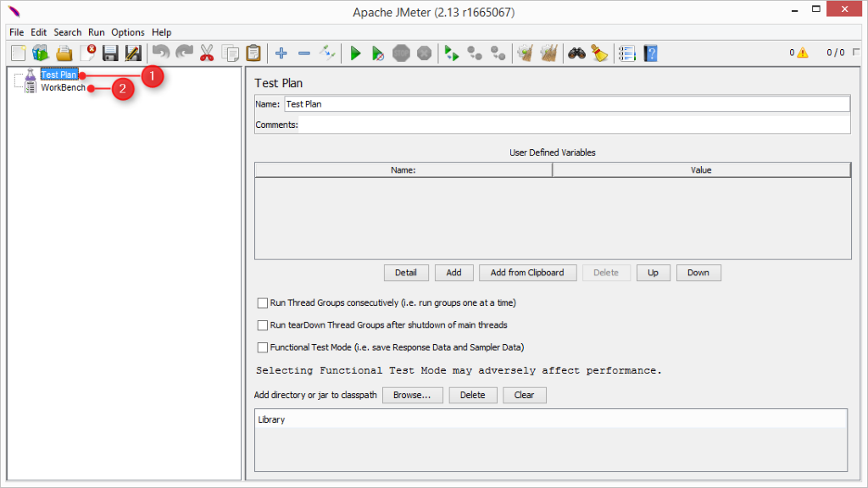Delete the selected classpath library entry

point(473,395)
